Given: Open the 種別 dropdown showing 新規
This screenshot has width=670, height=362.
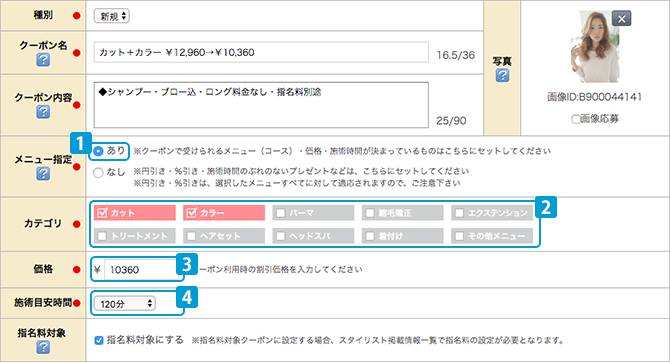Looking at the screenshot, I should pos(112,16).
